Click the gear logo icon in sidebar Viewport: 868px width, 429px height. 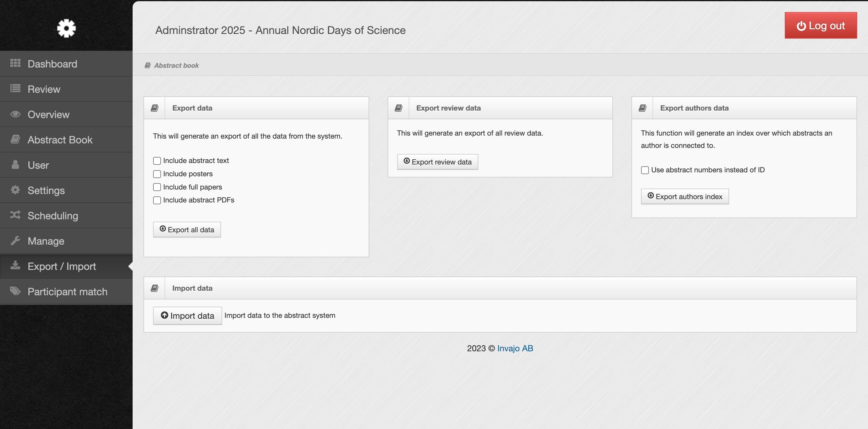click(x=66, y=28)
